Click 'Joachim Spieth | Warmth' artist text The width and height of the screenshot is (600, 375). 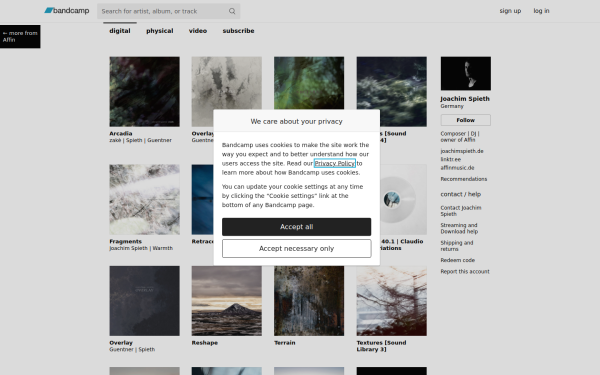pos(141,248)
